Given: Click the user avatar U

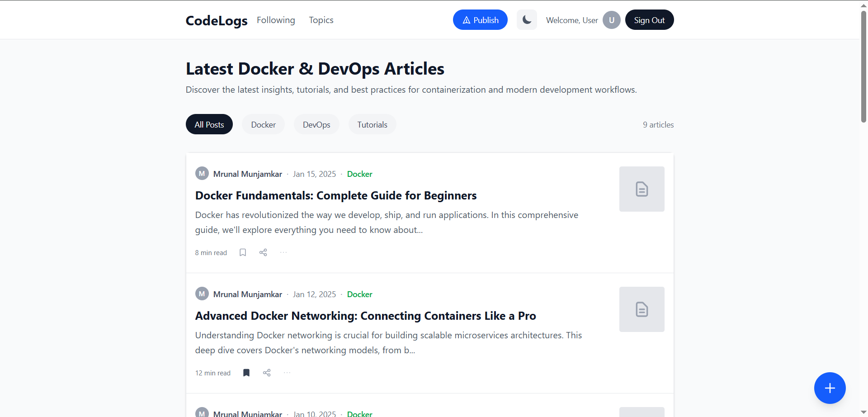Looking at the screenshot, I should point(611,20).
